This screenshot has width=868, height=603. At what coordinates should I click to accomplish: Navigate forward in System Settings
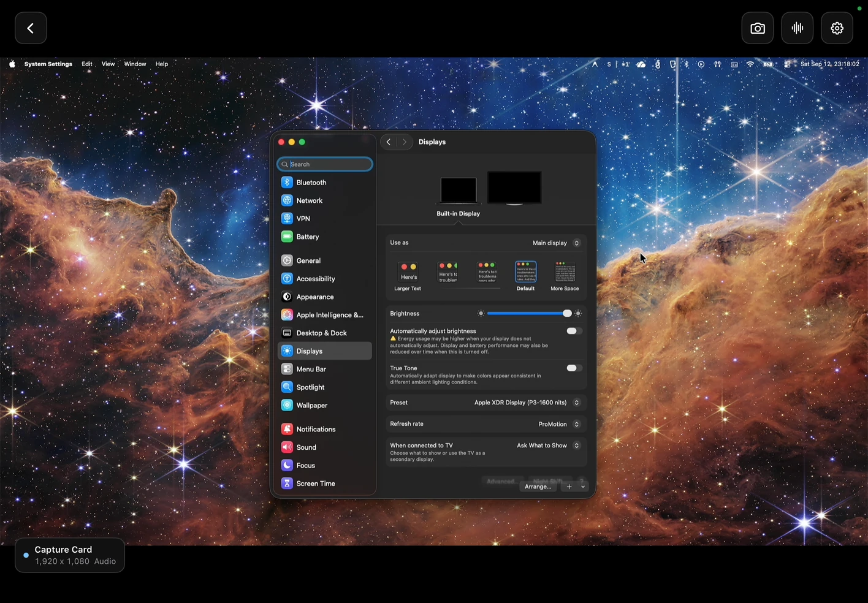404,142
